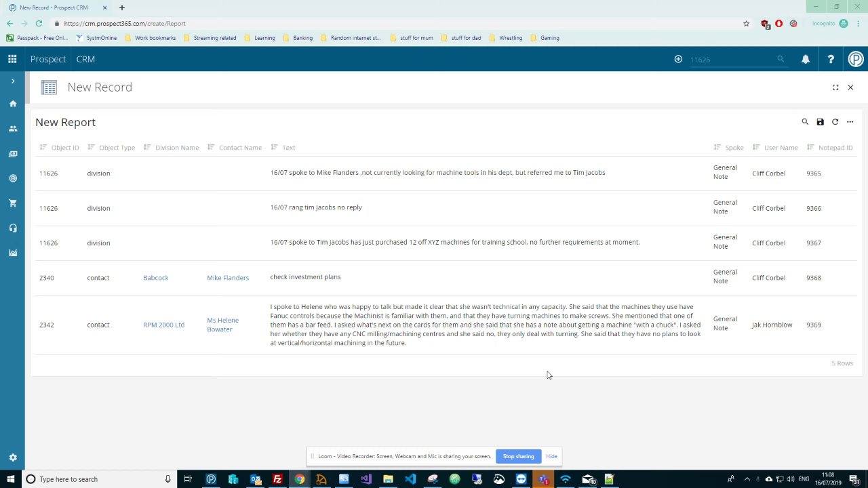The width and height of the screenshot is (868, 488).
Task: Click the Prospect logo text in header
Action: (x=48, y=59)
